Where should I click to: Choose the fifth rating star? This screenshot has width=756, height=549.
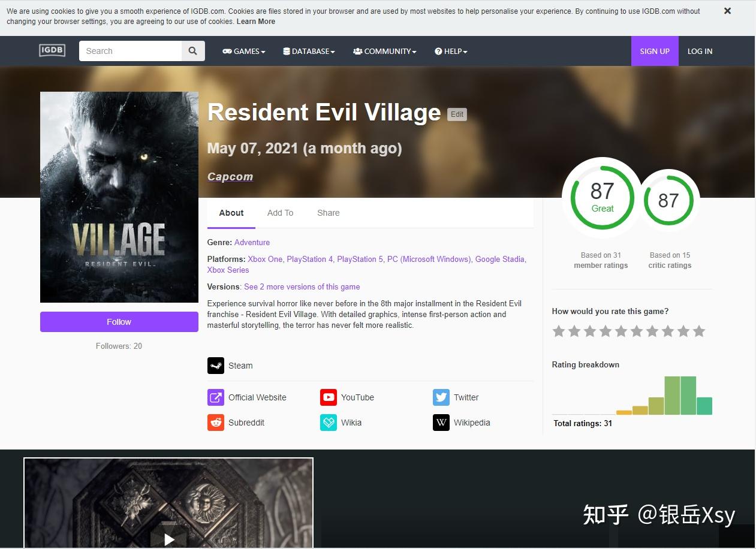point(621,331)
